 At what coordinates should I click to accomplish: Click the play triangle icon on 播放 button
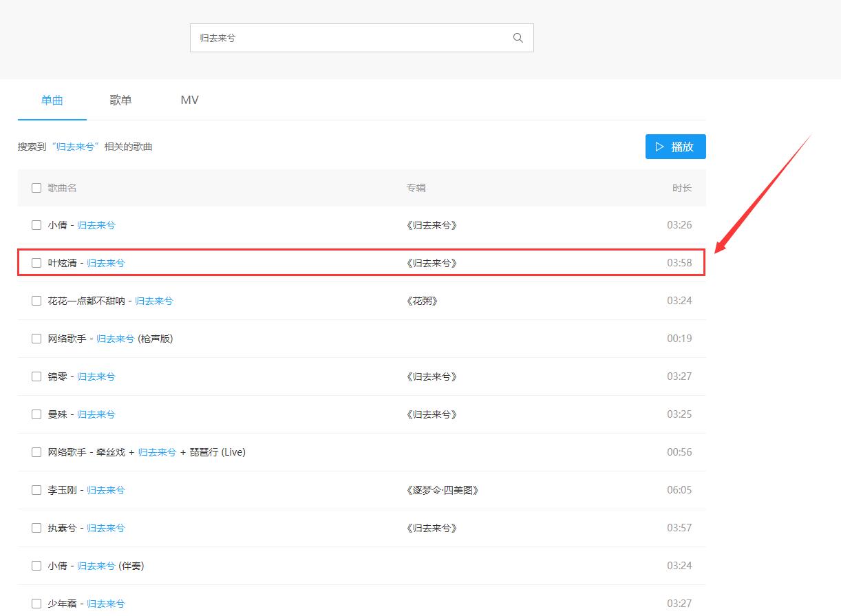point(659,146)
